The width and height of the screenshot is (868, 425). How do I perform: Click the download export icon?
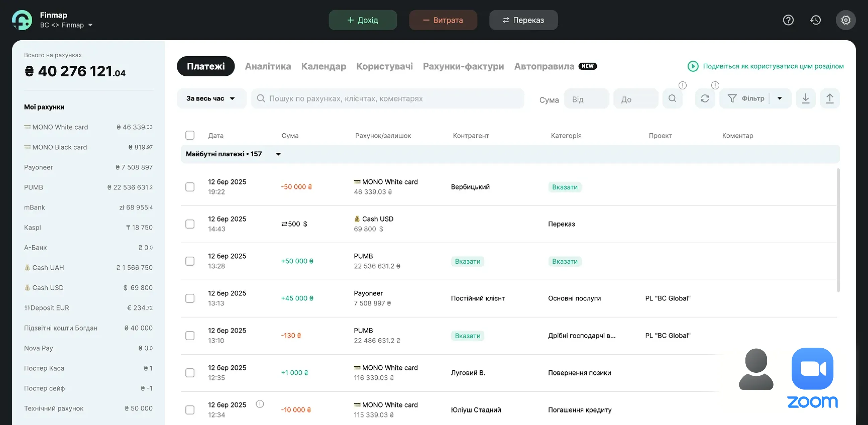click(805, 98)
